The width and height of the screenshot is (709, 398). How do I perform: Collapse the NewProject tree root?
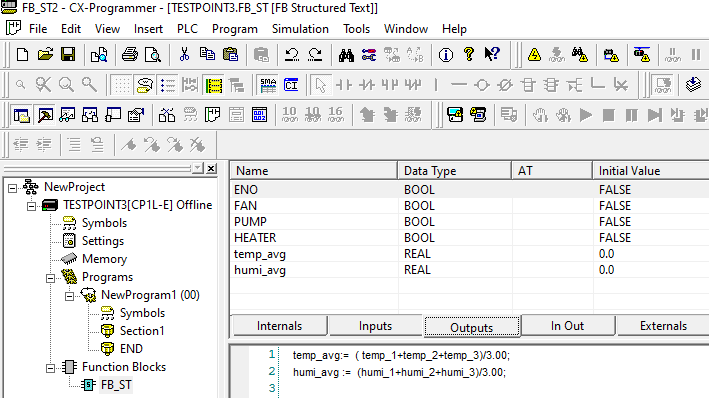pos(12,188)
